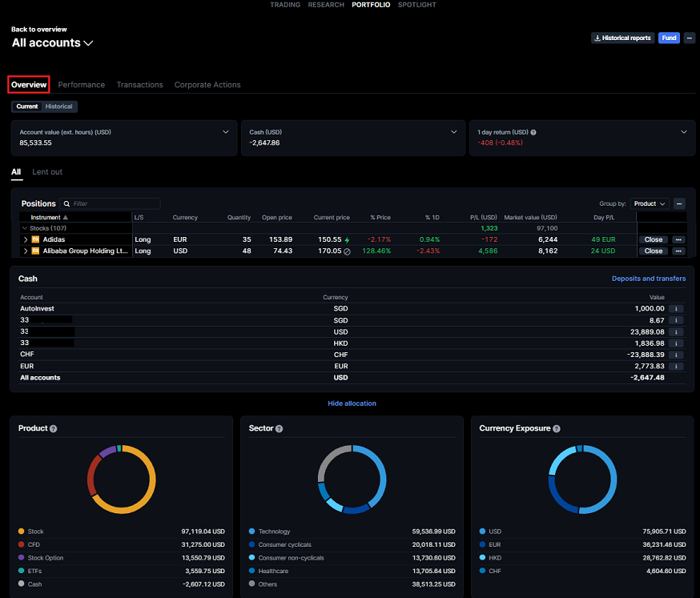Viewport: 700px width, 598px height.
Task: Open the Adidas row more-actions menu
Action: click(x=678, y=239)
